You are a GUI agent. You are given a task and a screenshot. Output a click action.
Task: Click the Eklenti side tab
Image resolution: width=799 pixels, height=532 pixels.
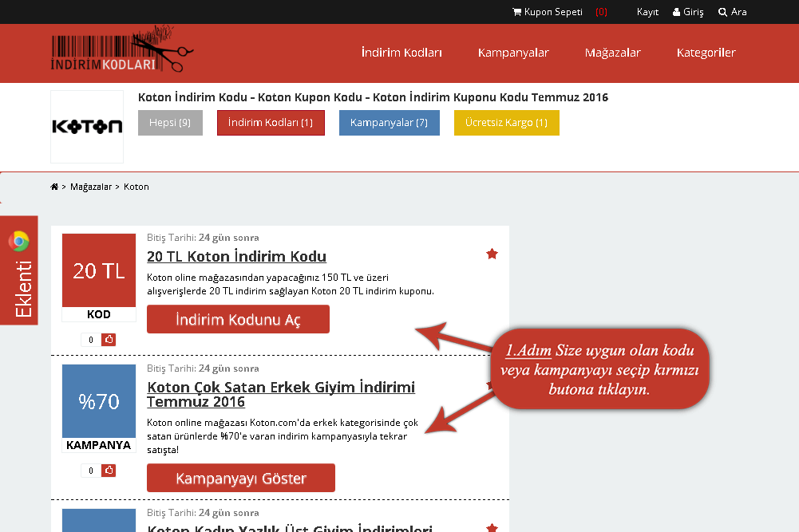pos(19,270)
